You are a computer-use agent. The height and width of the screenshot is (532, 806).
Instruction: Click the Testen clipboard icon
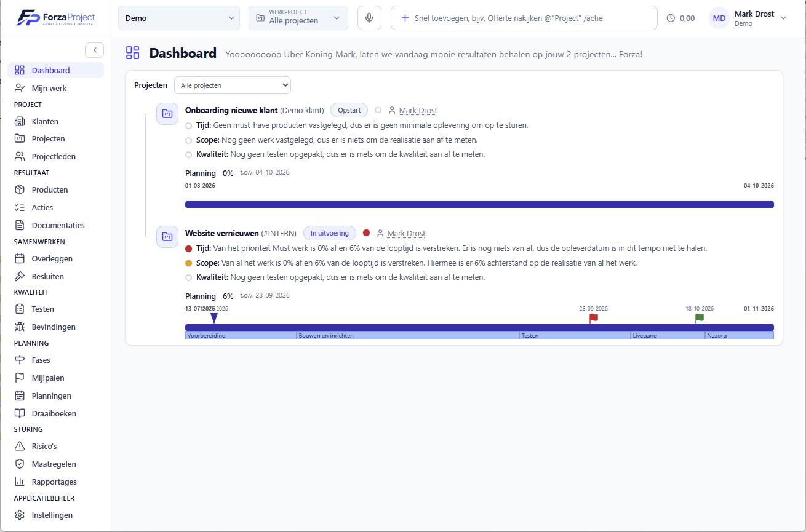20,309
